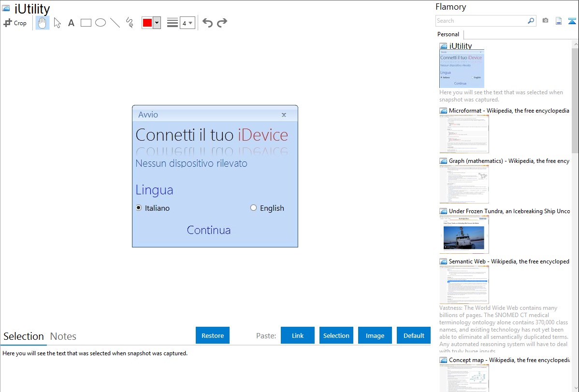
Task: Click the icon beside Semantic Web entry
Action: tap(443, 261)
